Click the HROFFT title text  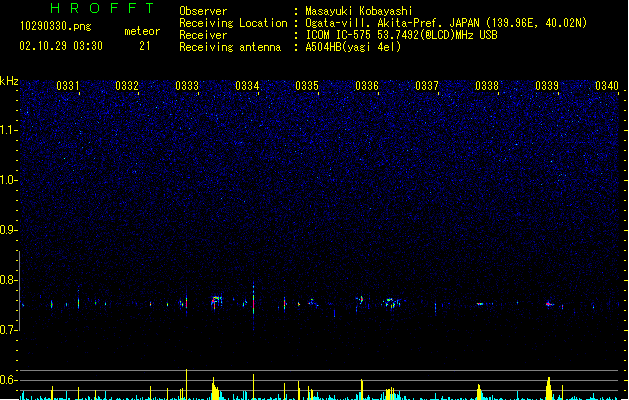[x=102, y=8]
